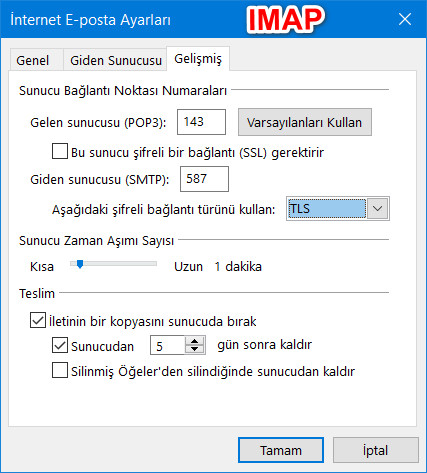Close the İnternet E-posta Ayarları window

pos(405,19)
